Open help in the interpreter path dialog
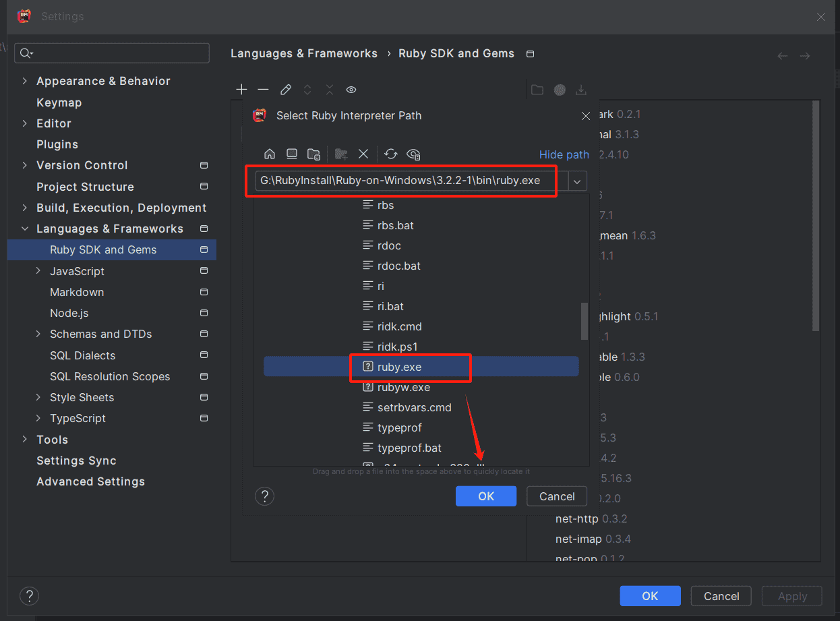This screenshot has width=840, height=621. 265,496
